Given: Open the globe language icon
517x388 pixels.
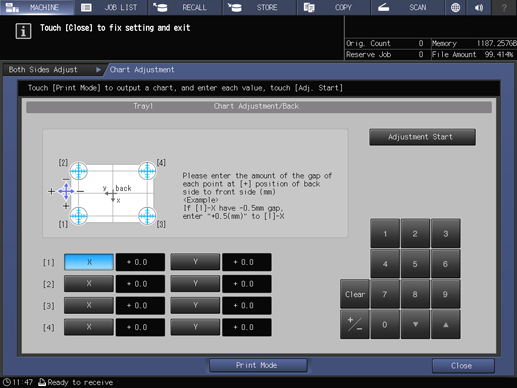Looking at the screenshot, I should tap(455, 7).
